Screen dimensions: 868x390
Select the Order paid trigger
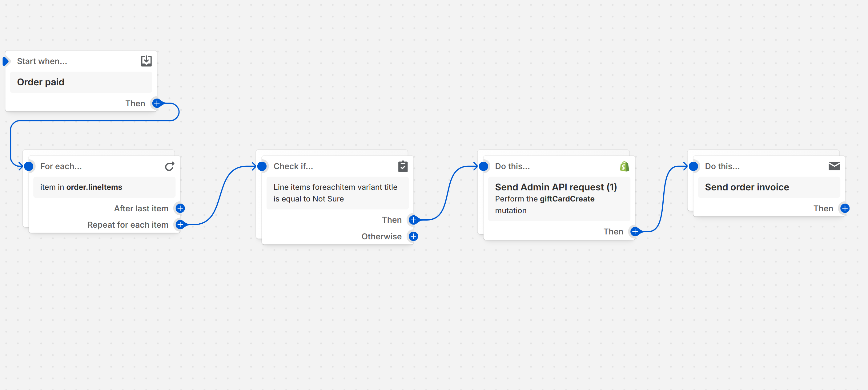click(x=81, y=82)
